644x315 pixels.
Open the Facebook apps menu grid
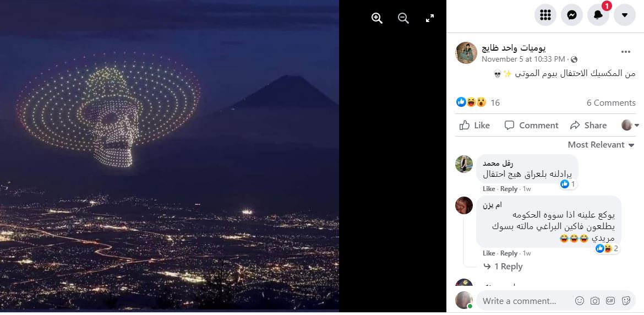(545, 15)
